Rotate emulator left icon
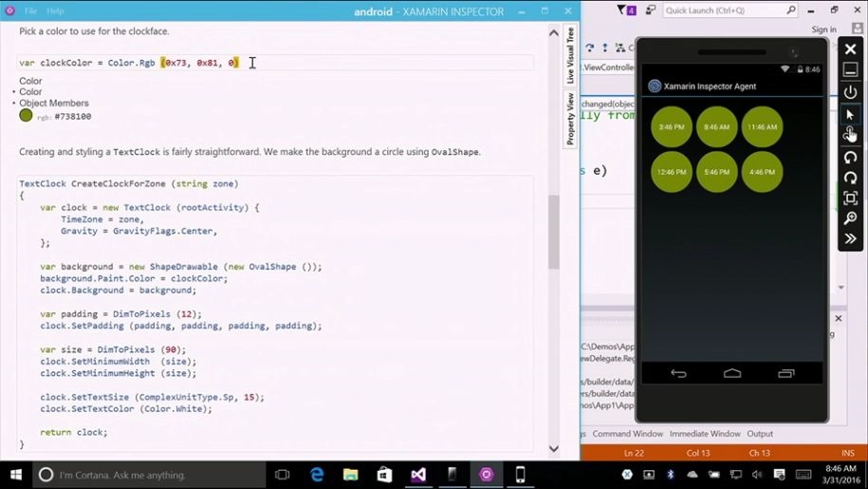The image size is (868, 489). [850, 158]
